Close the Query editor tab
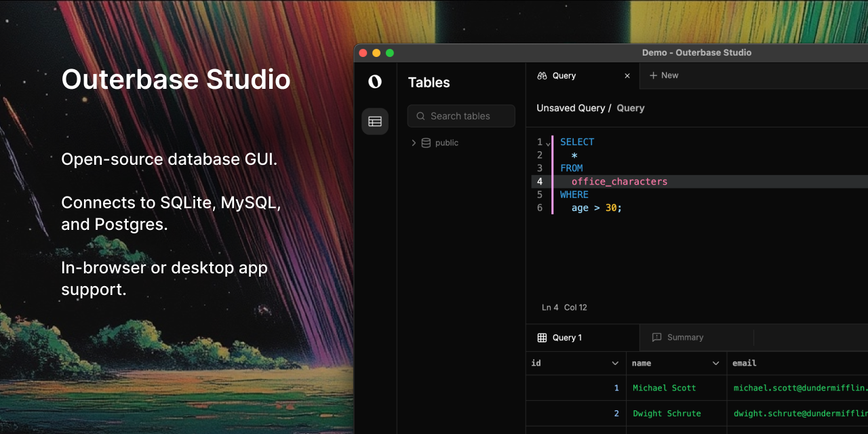The height and width of the screenshot is (434, 868). point(627,76)
